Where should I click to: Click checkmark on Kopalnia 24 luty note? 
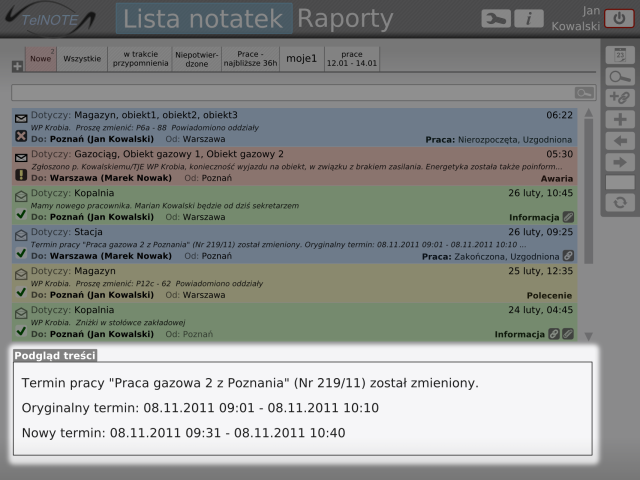pos(21,331)
